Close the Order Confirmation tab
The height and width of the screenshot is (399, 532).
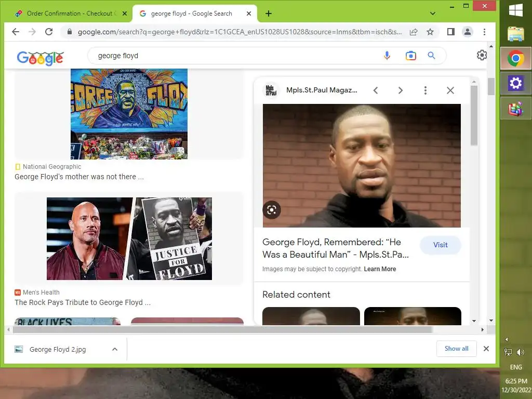125,14
